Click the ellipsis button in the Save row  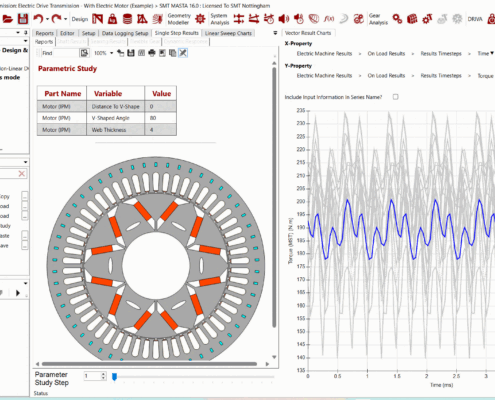point(24,245)
